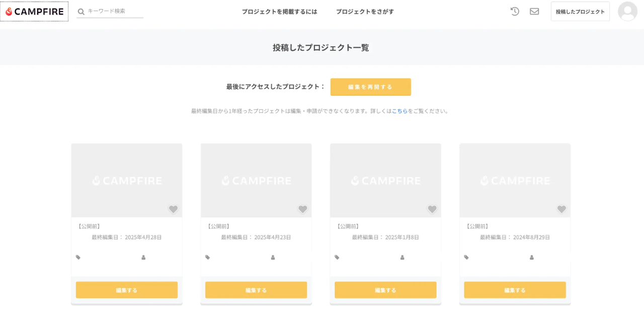Viewport: 644px width, 313px height.
Task: Click the CAMPFIRE logo in header
Action: tap(34, 12)
